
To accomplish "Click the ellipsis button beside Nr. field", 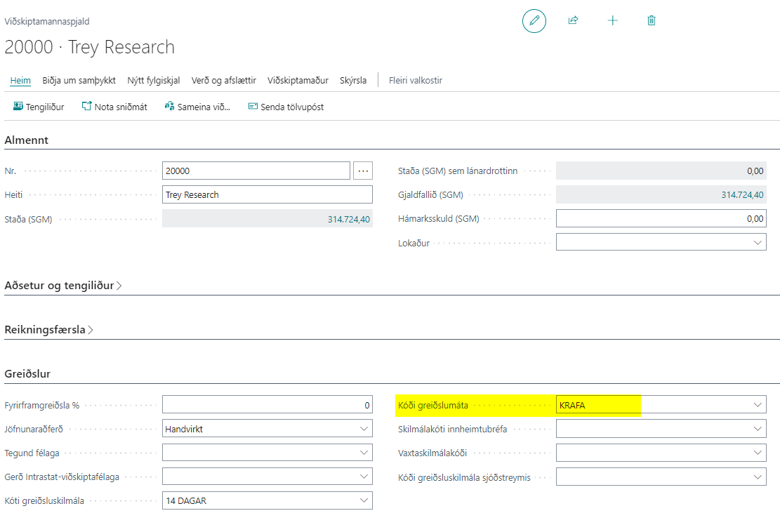I will point(363,171).
